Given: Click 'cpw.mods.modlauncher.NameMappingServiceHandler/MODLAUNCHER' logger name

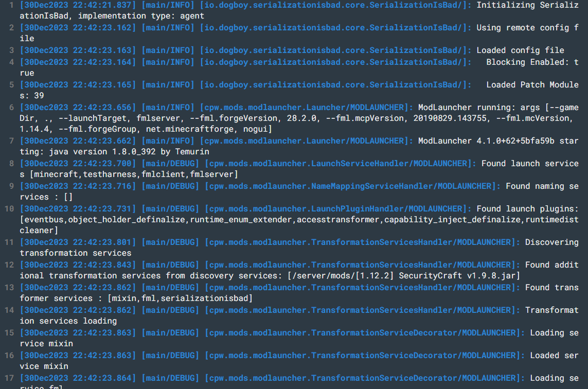Looking at the screenshot, I should click(x=350, y=186).
